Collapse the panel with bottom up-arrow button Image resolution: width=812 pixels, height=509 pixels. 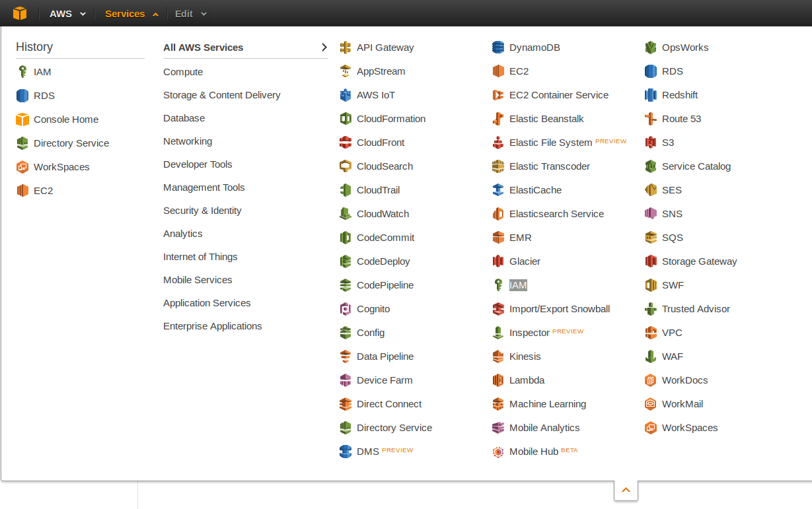(626, 490)
